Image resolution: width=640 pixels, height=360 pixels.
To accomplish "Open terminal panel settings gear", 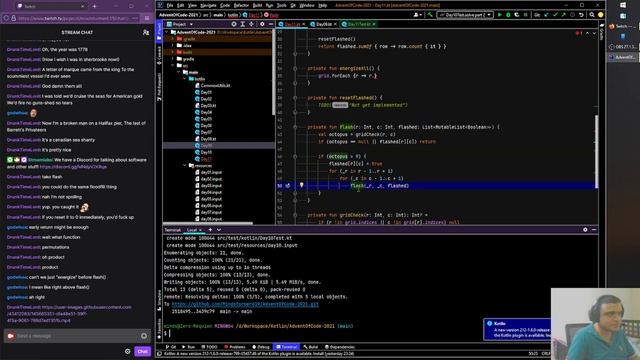I will tap(585, 230).
